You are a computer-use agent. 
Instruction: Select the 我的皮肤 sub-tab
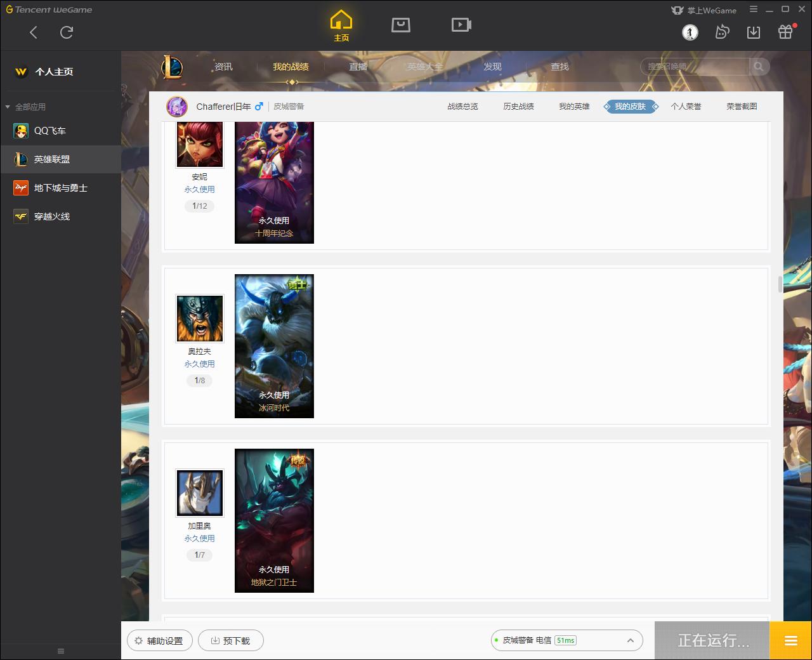[x=630, y=107]
